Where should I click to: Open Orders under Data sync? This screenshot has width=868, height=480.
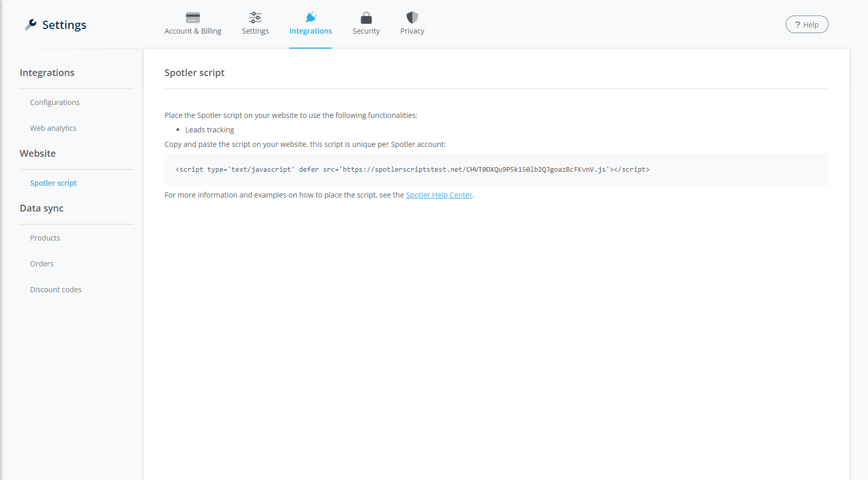pos(42,264)
